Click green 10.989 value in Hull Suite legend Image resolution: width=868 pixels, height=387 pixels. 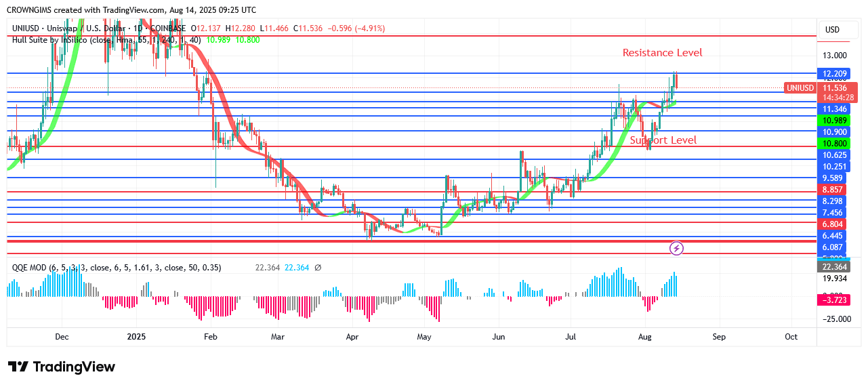coord(218,40)
